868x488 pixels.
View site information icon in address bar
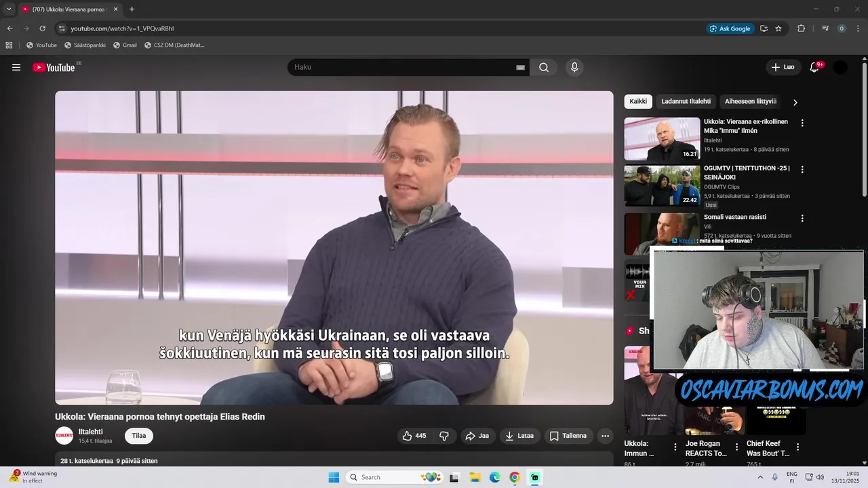tap(62, 28)
